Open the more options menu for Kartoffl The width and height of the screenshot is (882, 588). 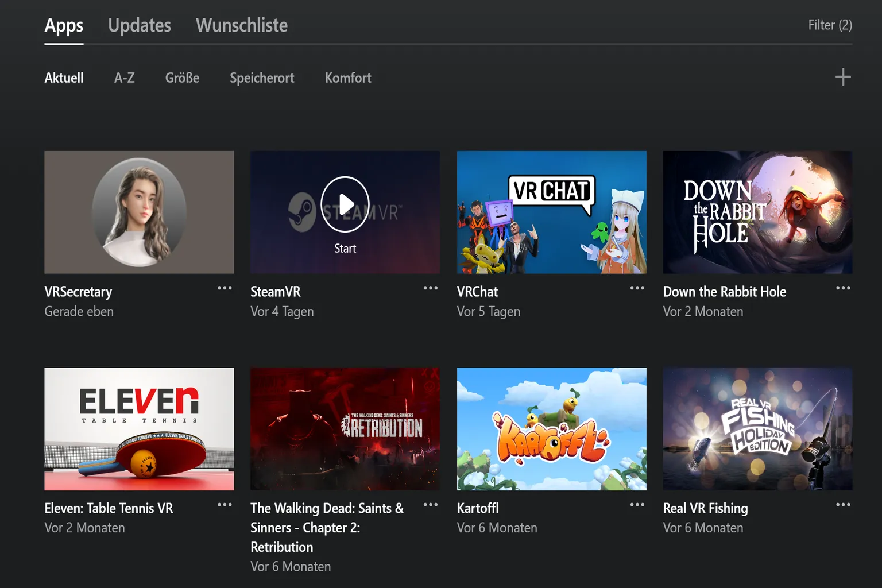click(x=637, y=505)
